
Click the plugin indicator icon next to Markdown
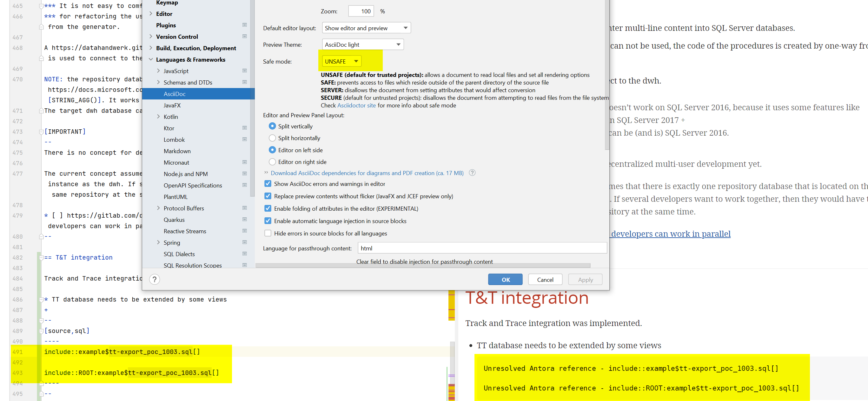(245, 151)
